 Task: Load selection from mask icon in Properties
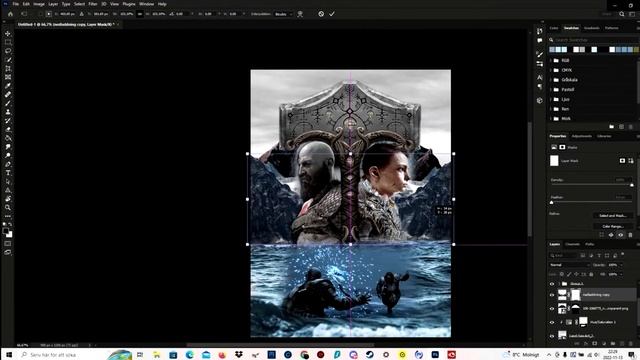[x=602, y=235]
